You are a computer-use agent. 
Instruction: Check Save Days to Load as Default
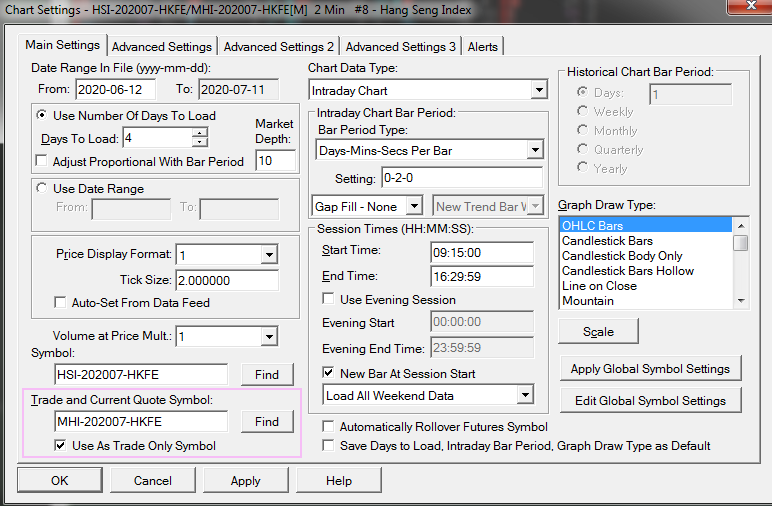pyautogui.click(x=328, y=445)
